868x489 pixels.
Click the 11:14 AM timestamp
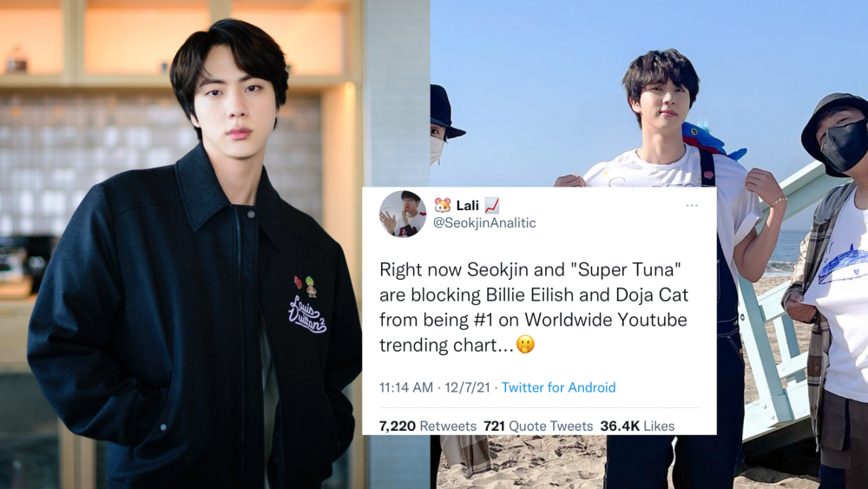[x=405, y=387]
